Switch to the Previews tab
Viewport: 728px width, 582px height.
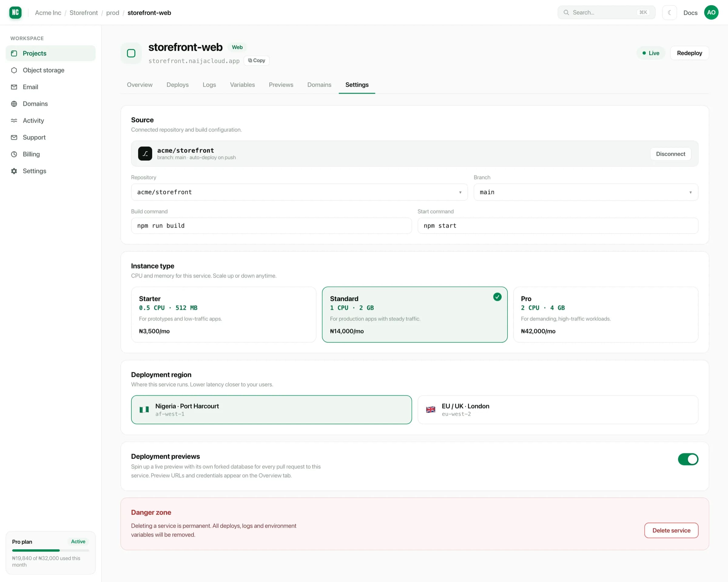(x=281, y=85)
